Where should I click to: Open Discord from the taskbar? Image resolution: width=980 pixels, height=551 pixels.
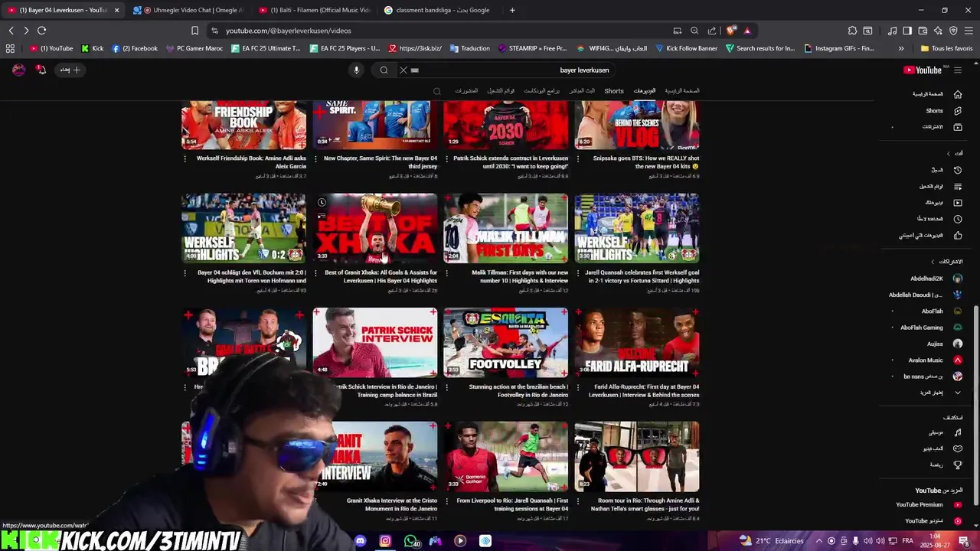361,541
